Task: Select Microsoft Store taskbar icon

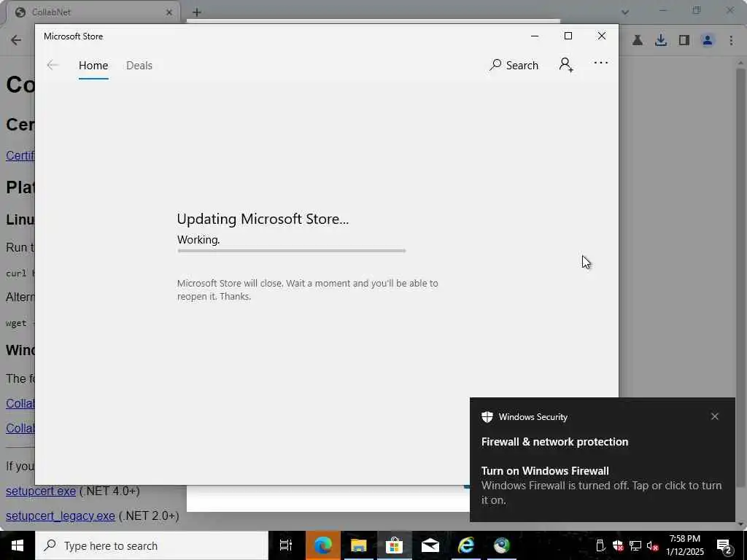Action: point(394,545)
